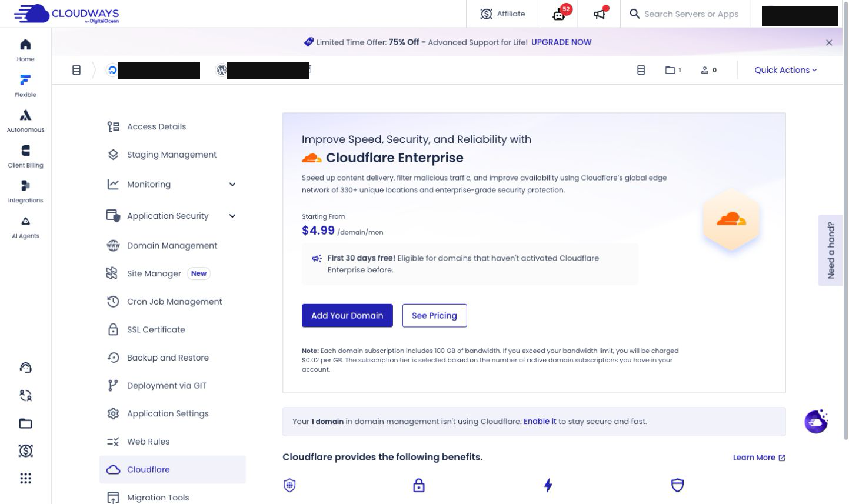Click the See Pricing button
849x504 pixels.
coord(434,316)
